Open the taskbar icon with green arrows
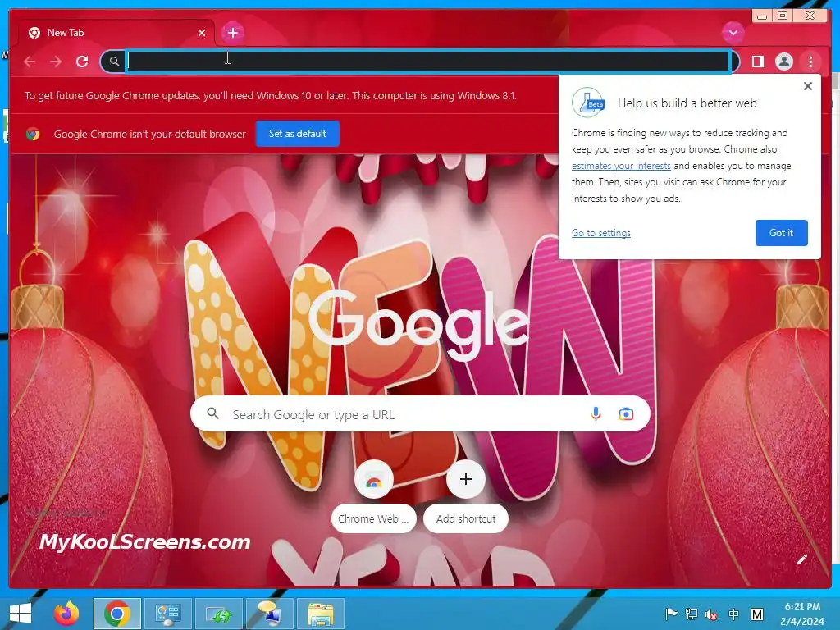Image resolution: width=840 pixels, height=630 pixels. click(218, 614)
